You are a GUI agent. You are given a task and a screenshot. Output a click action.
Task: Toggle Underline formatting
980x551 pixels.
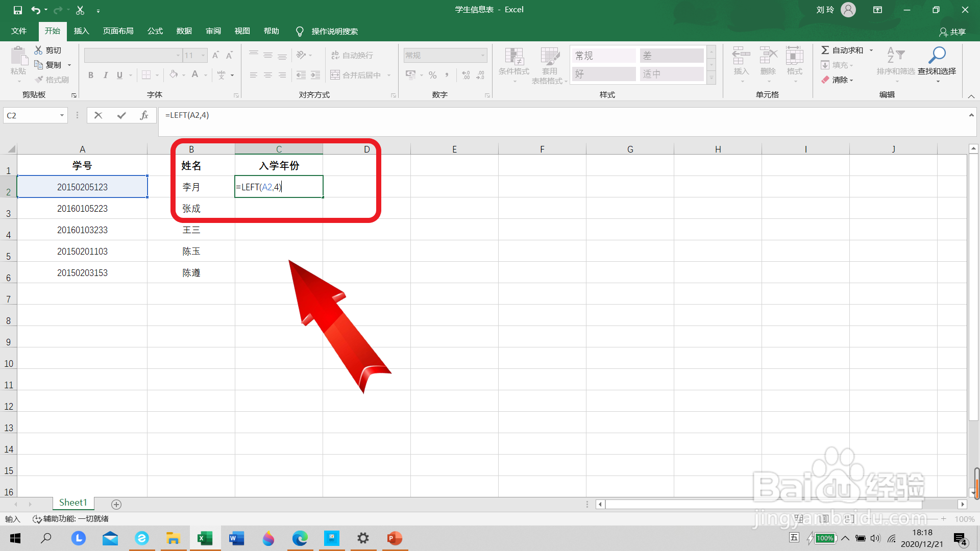coord(119,75)
